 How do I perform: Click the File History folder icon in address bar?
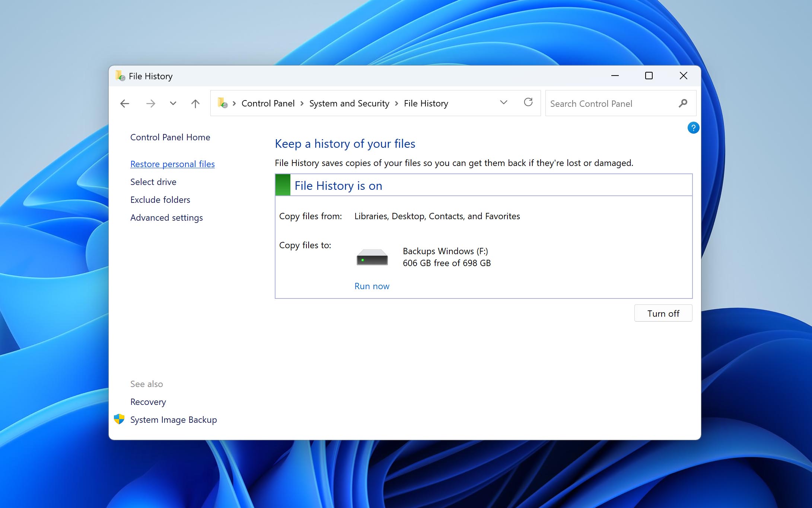[x=222, y=103]
